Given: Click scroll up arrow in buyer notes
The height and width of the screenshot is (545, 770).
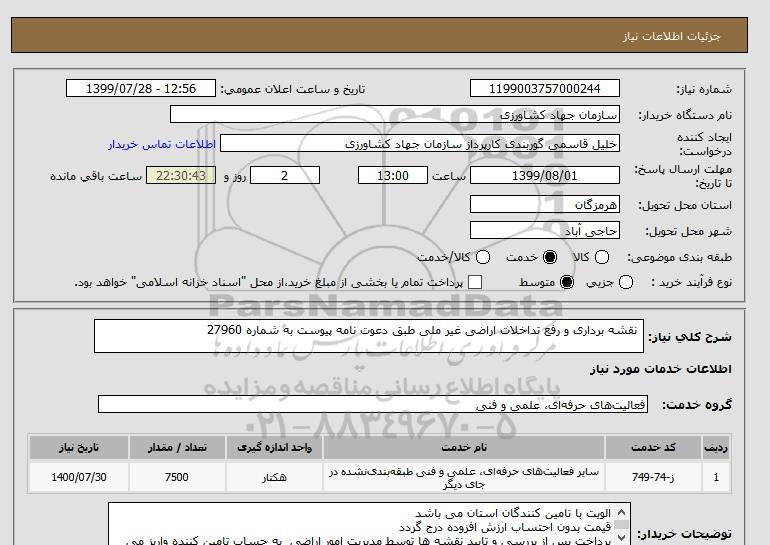Looking at the screenshot, I should coord(622,512).
